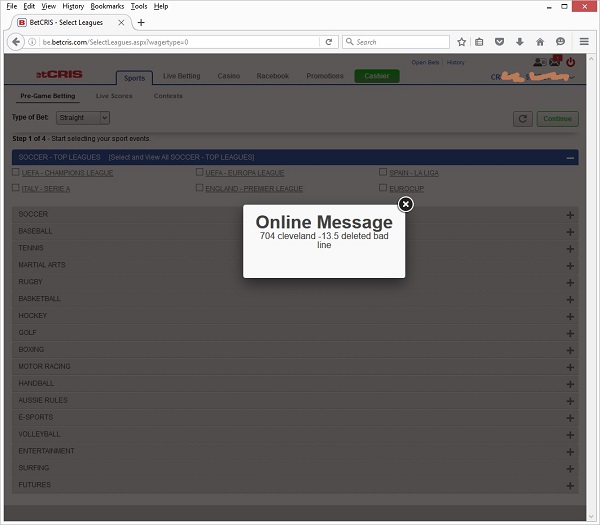Close the Online Message popup
600x525 pixels.
[405, 204]
